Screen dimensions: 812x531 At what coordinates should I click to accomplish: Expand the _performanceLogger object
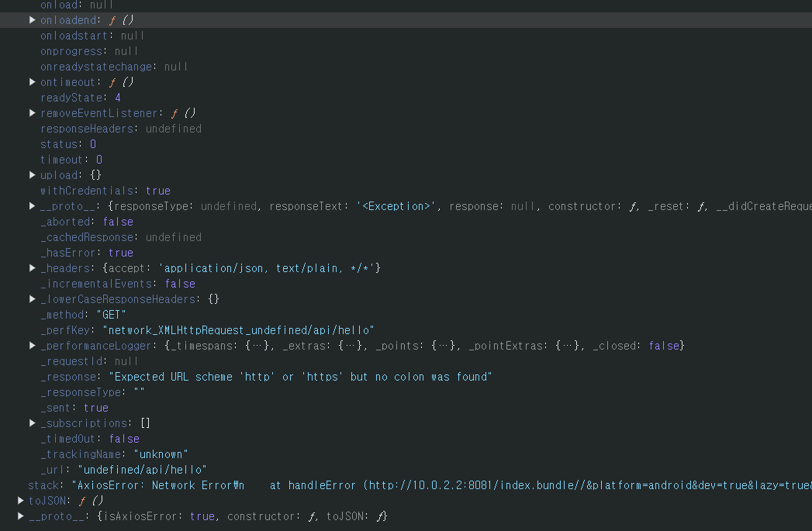[32, 347]
